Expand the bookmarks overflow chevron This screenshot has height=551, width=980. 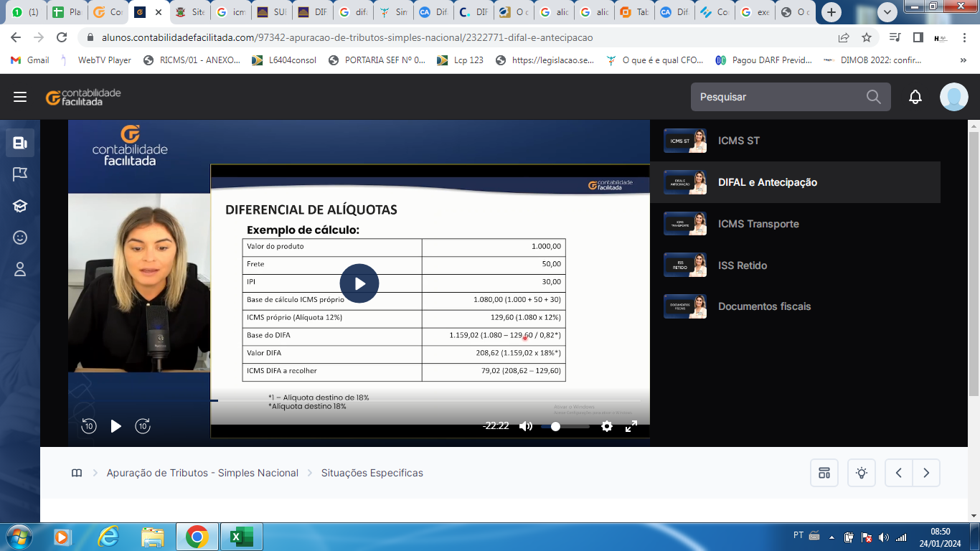pyautogui.click(x=963, y=60)
